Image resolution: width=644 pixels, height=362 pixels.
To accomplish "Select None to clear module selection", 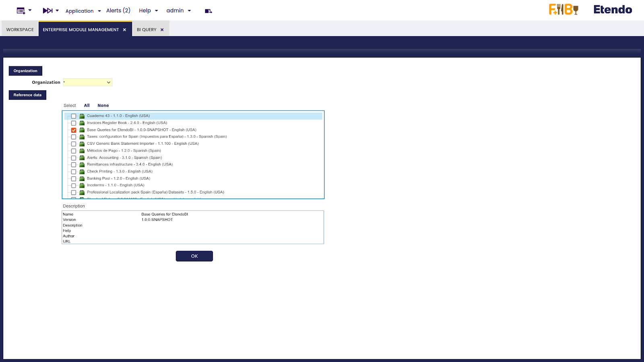I will 103,105.
